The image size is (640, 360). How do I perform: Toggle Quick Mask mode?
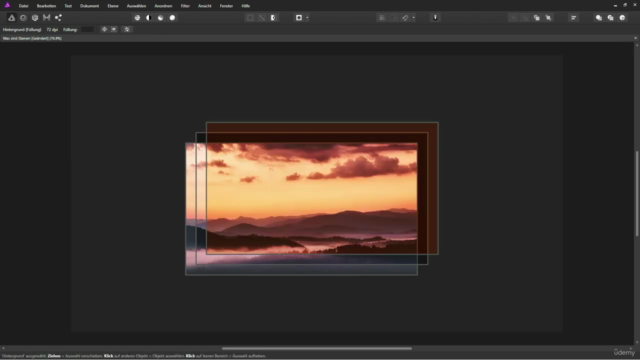299,18
